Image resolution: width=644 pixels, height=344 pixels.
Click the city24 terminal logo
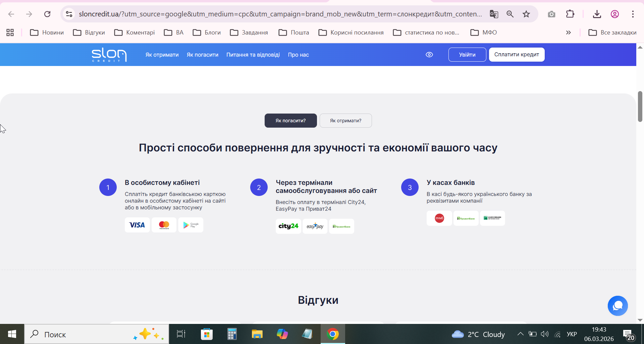(x=288, y=226)
